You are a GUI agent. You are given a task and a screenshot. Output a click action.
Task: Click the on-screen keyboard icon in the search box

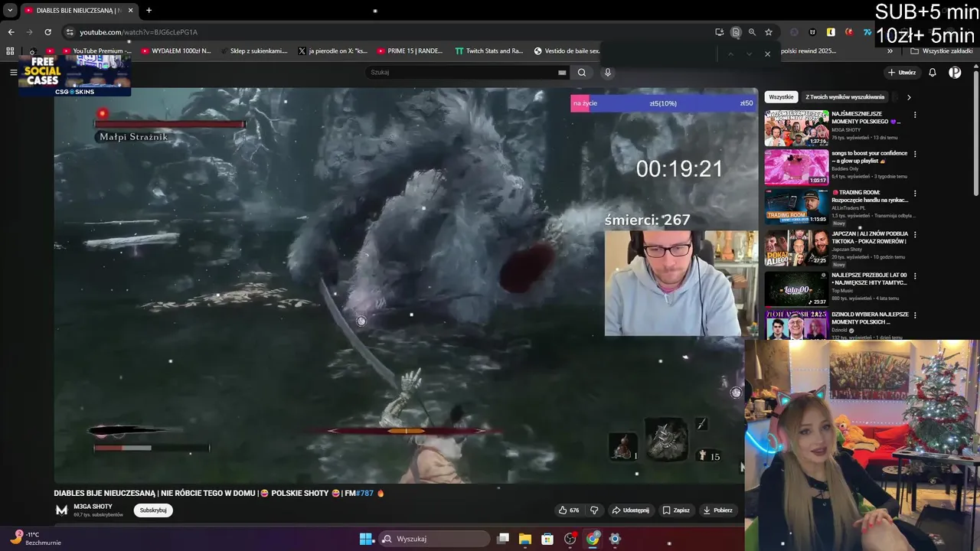click(x=562, y=73)
